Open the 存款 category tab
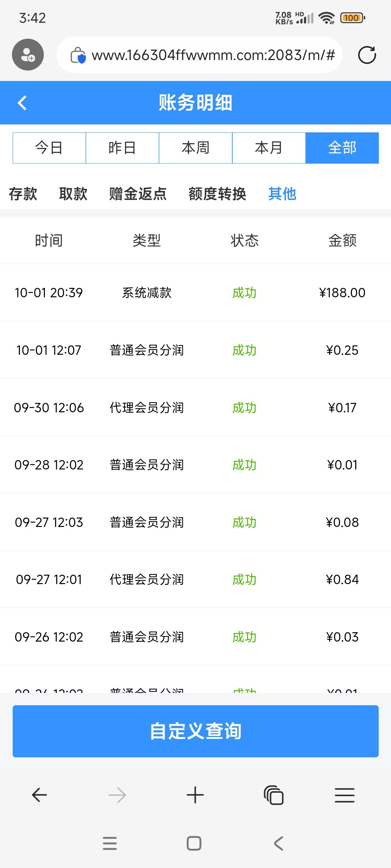Image resolution: width=391 pixels, height=868 pixels. 23,194
